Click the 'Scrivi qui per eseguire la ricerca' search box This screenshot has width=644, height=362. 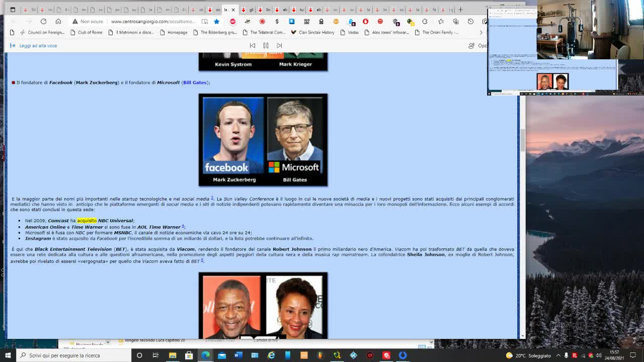[73, 355]
